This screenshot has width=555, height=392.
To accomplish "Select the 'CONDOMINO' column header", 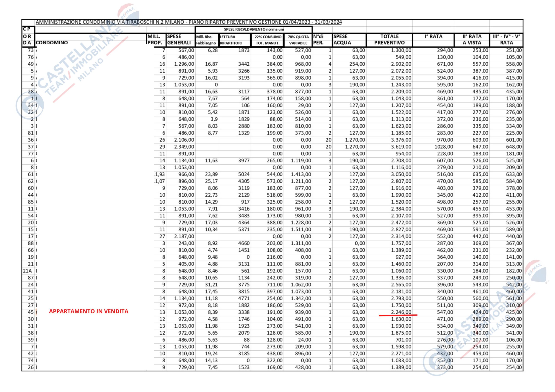I will click(x=52, y=43).
